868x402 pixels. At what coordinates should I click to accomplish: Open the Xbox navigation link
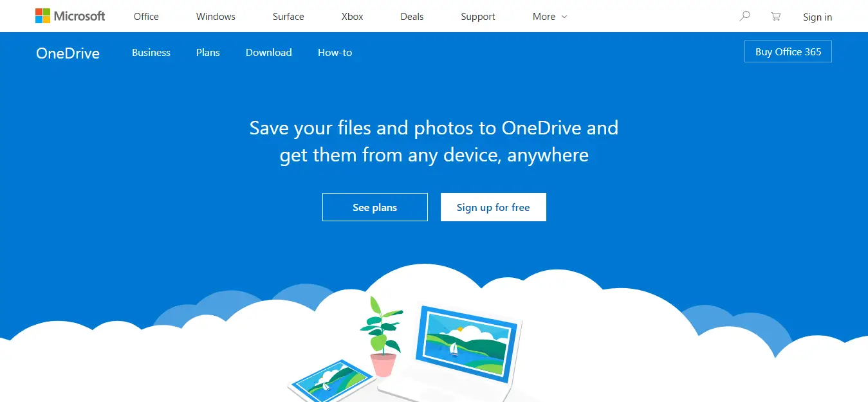pyautogui.click(x=352, y=17)
